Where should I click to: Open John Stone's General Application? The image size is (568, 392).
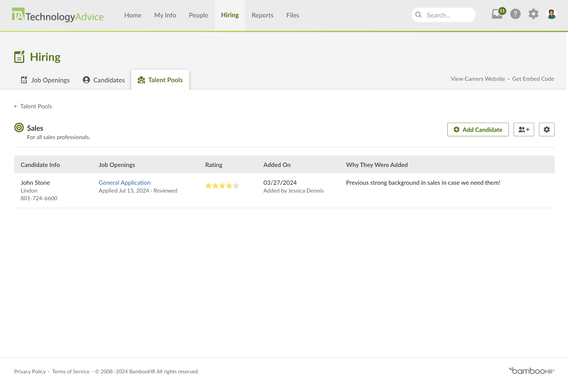(x=124, y=183)
